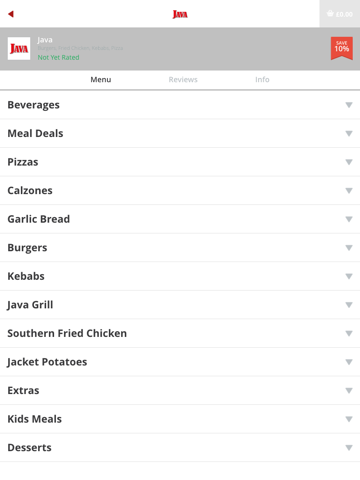Open the basket showing £0.00

pos(340,14)
